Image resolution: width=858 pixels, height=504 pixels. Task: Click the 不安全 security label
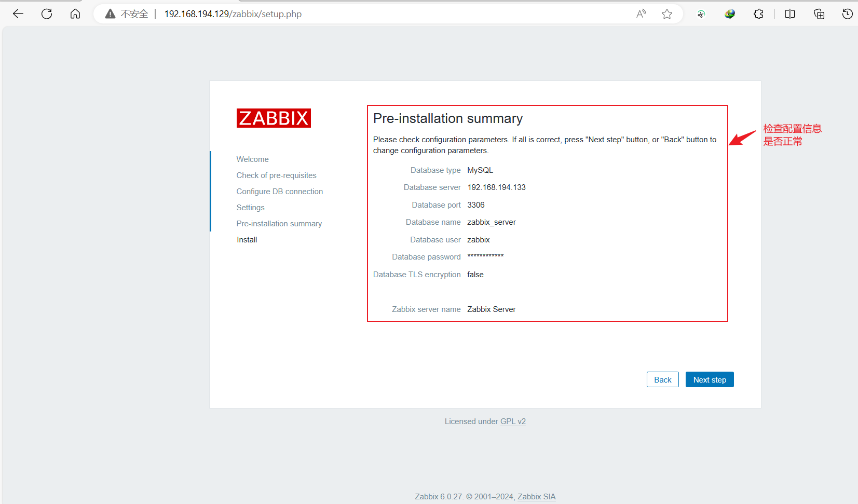[134, 14]
